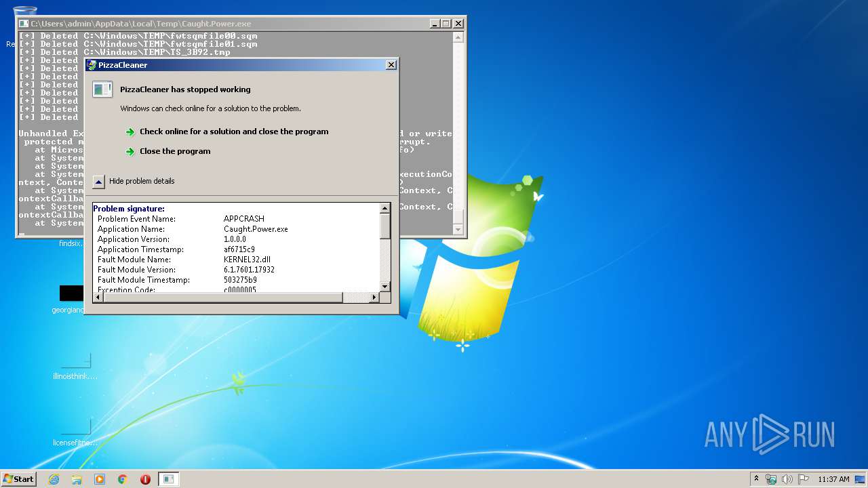Click the green arrow next to Close the program

point(130,152)
